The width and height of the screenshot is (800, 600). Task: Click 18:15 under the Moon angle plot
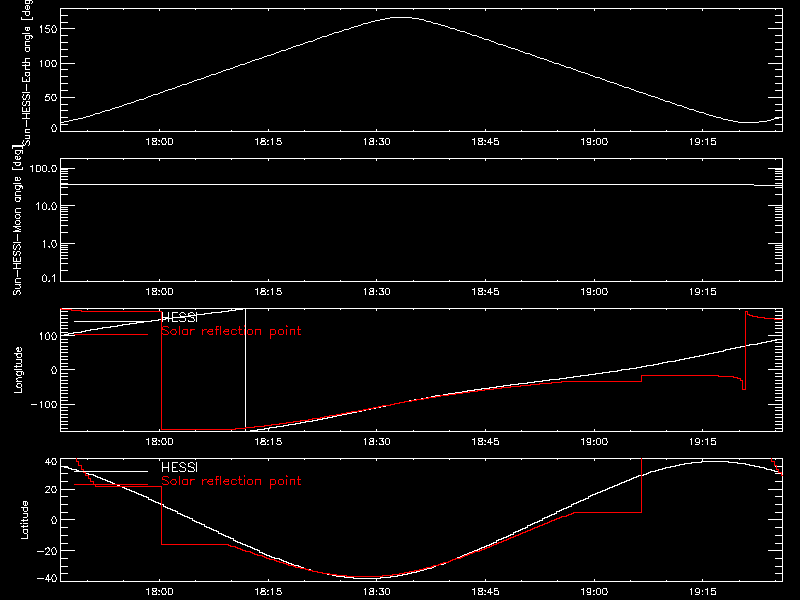coord(268,292)
